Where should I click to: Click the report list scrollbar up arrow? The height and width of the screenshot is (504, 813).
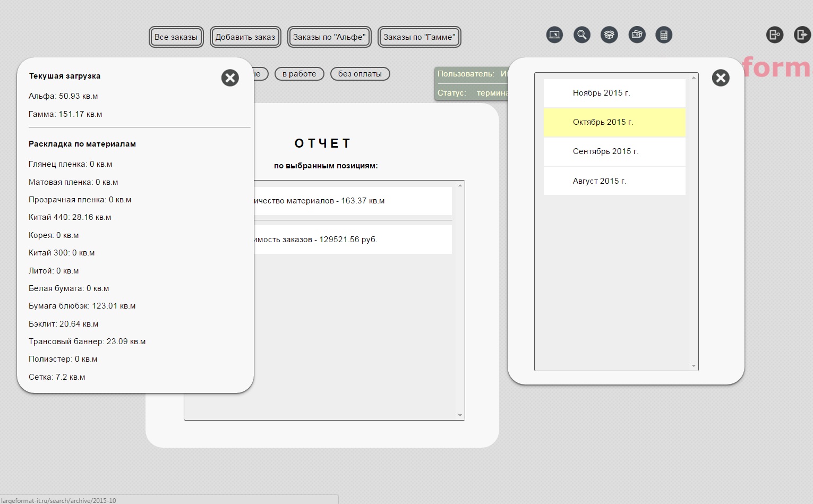pos(460,185)
